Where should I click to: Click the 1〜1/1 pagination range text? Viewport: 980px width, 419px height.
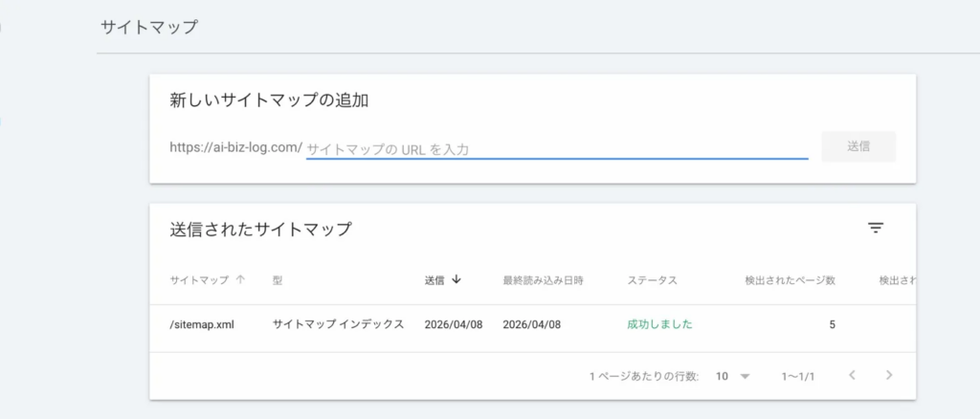pyautogui.click(x=798, y=376)
